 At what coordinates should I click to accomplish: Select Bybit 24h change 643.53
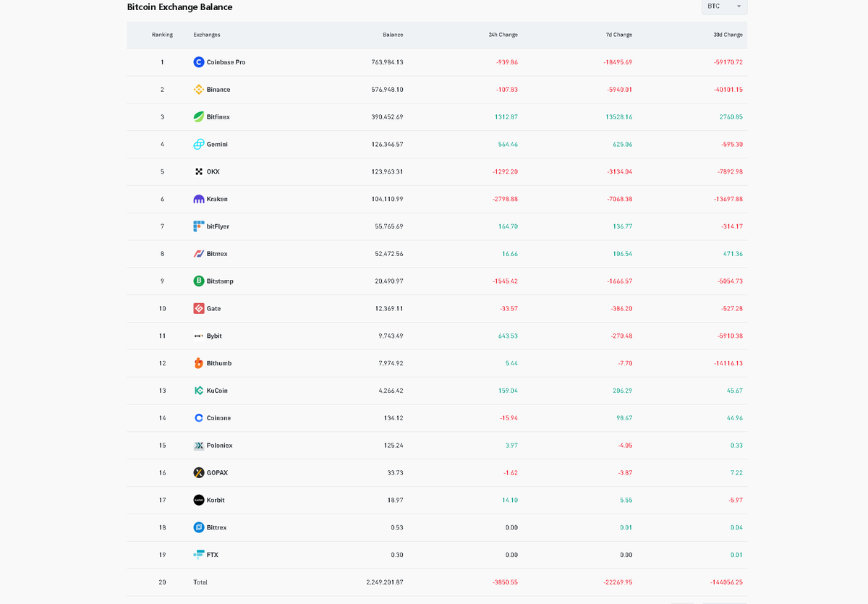[x=508, y=336]
